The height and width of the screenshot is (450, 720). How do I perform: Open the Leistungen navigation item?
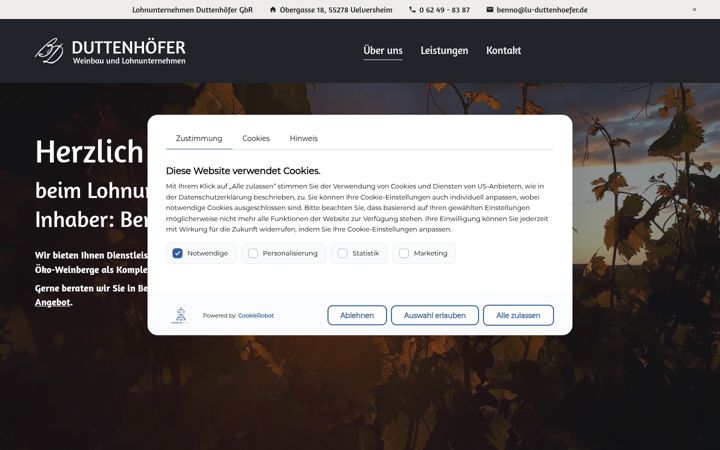(444, 51)
